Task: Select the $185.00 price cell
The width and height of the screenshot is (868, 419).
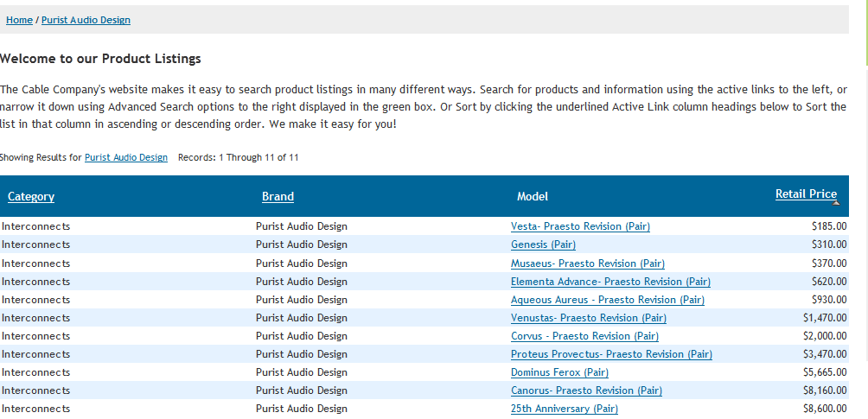Action: pyautogui.click(x=829, y=226)
